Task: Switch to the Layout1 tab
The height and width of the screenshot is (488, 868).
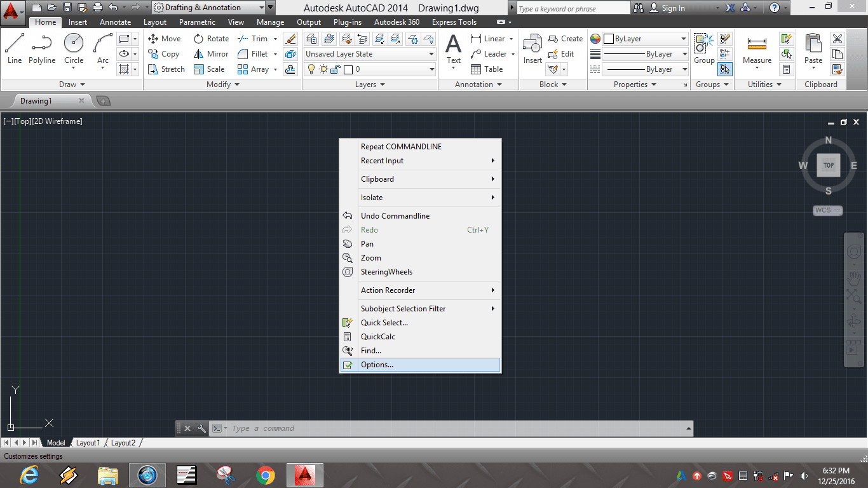Action: [88, 443]
